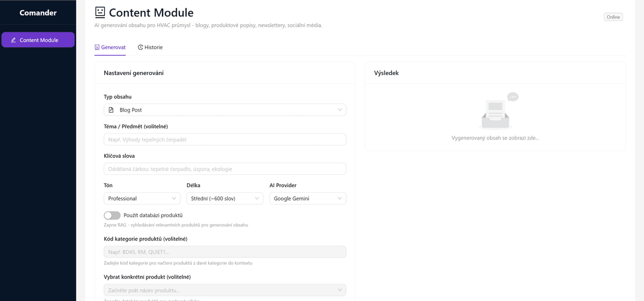644x301 pixels.
Task: Click the Online status badge
Action: tap(613, 17)
